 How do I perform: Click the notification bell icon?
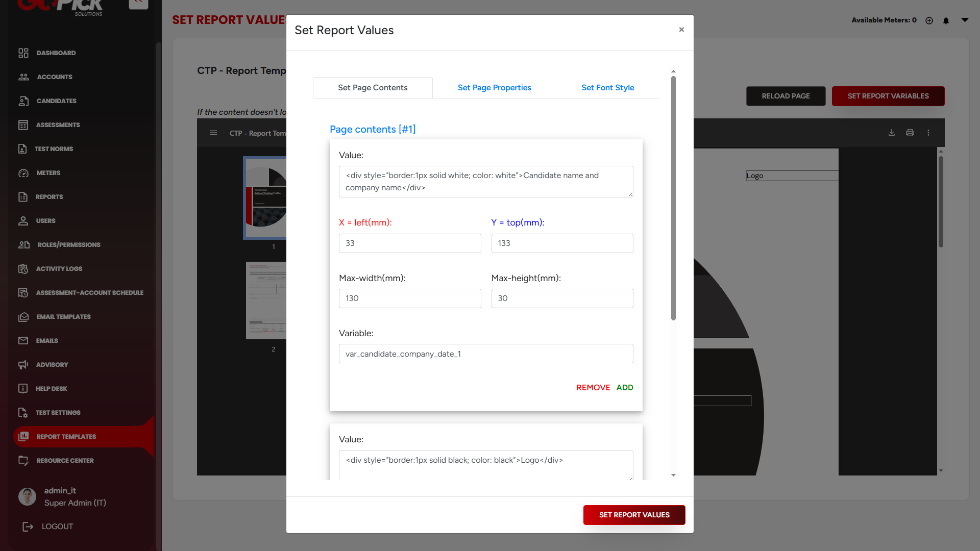click(x=946, y=20)
